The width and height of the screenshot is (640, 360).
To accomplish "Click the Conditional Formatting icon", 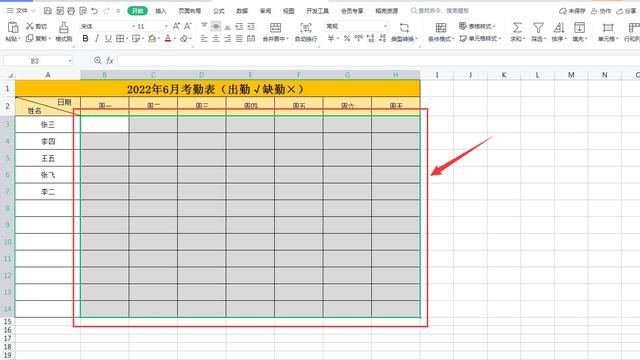I will tap(441, 27).
